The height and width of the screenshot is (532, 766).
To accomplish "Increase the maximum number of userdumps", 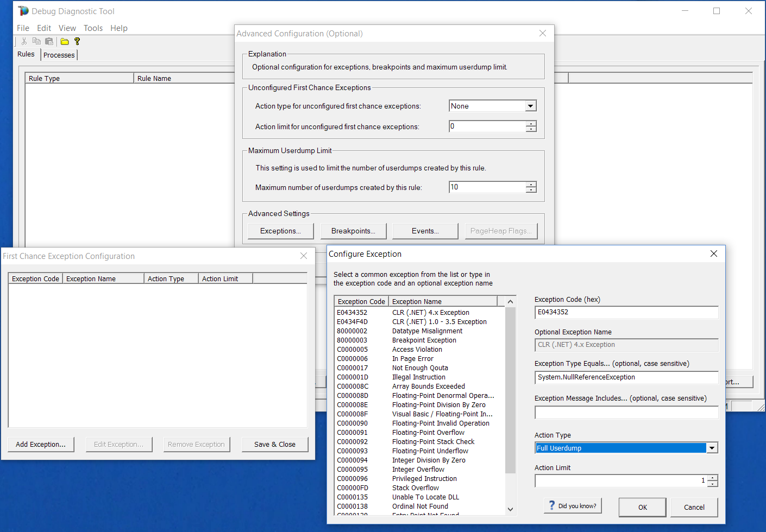I will coord(531,185).
